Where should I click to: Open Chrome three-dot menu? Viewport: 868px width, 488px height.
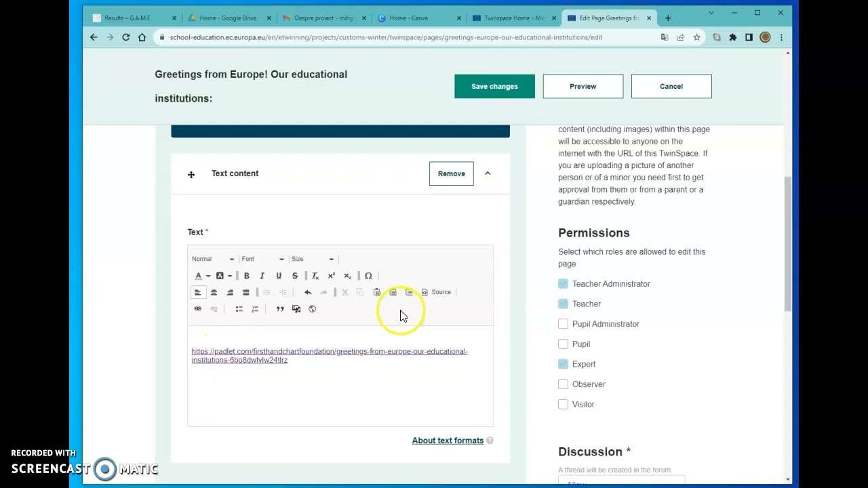(x=781, y=37)
